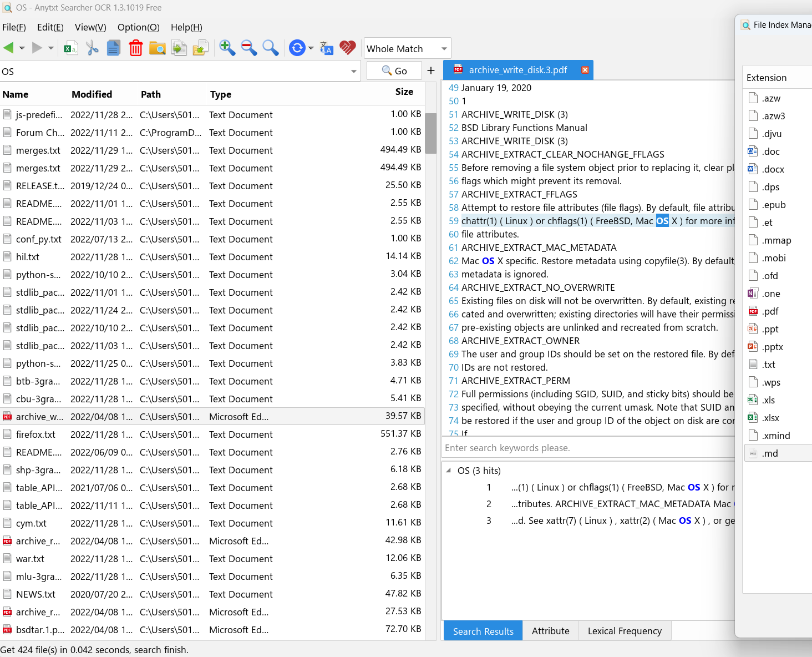The width and height of the screenshot is (812, 657).
Task: Click the scissors cut icon
Action: (x=92, y=48)
